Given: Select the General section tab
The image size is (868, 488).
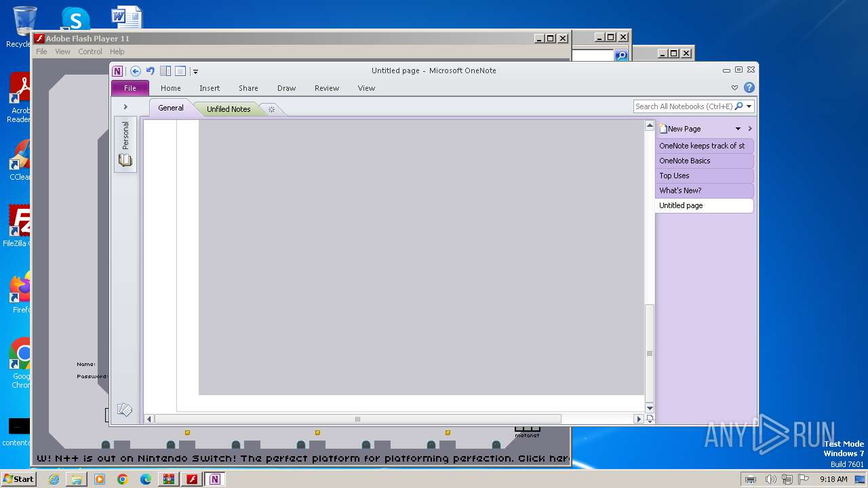Looking at the screenshot, I should (171, 108).
